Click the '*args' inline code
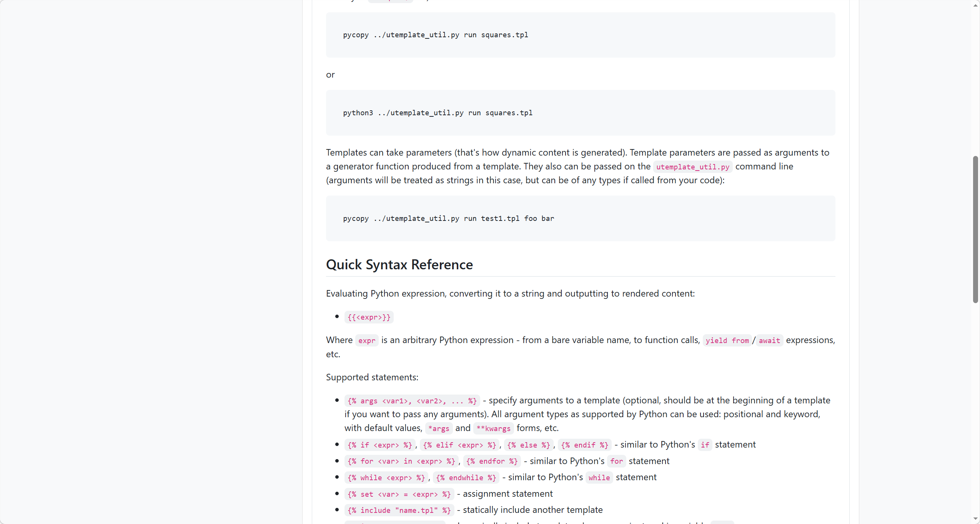 (439, 429)
